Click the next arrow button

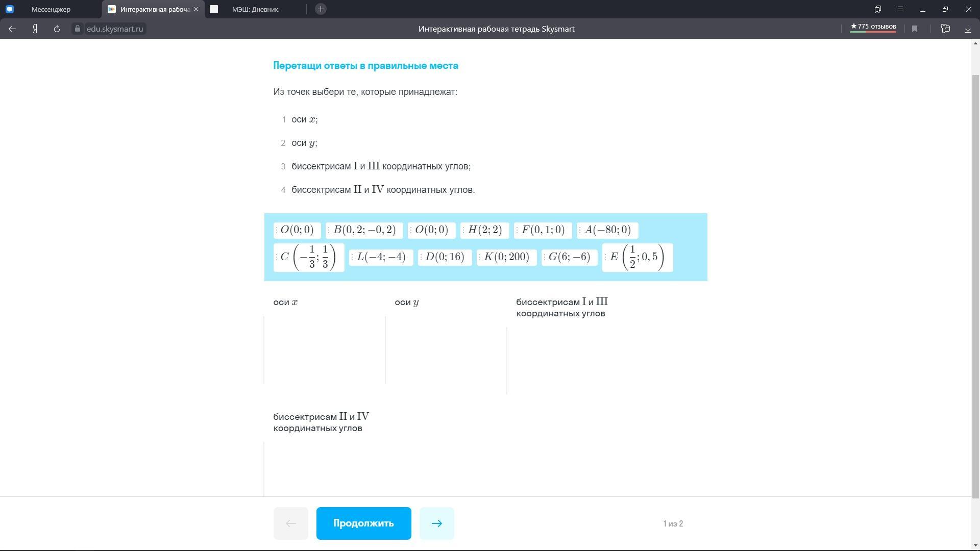(x=436, y=523)
